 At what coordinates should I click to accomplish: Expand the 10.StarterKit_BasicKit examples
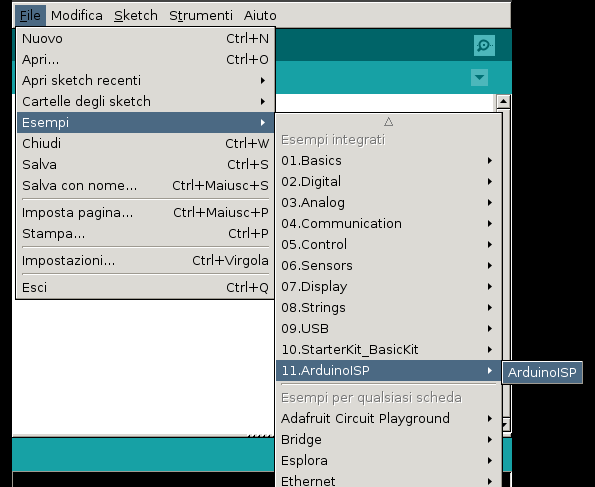[389, 349]
